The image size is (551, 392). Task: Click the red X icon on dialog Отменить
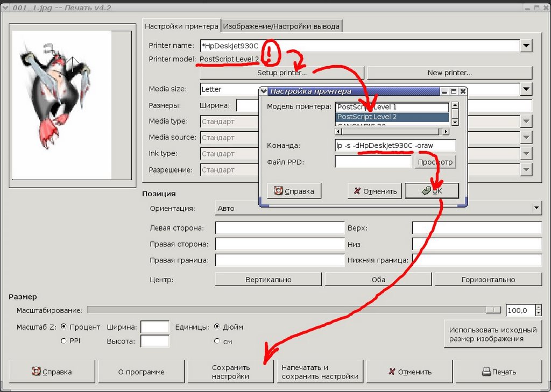tap(357, 191)
